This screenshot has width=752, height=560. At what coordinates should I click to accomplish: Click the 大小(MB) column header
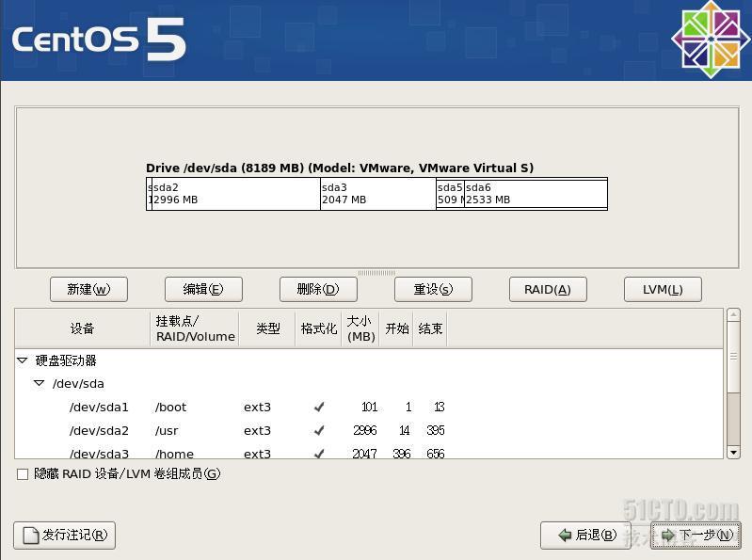(x=360, y=328)
